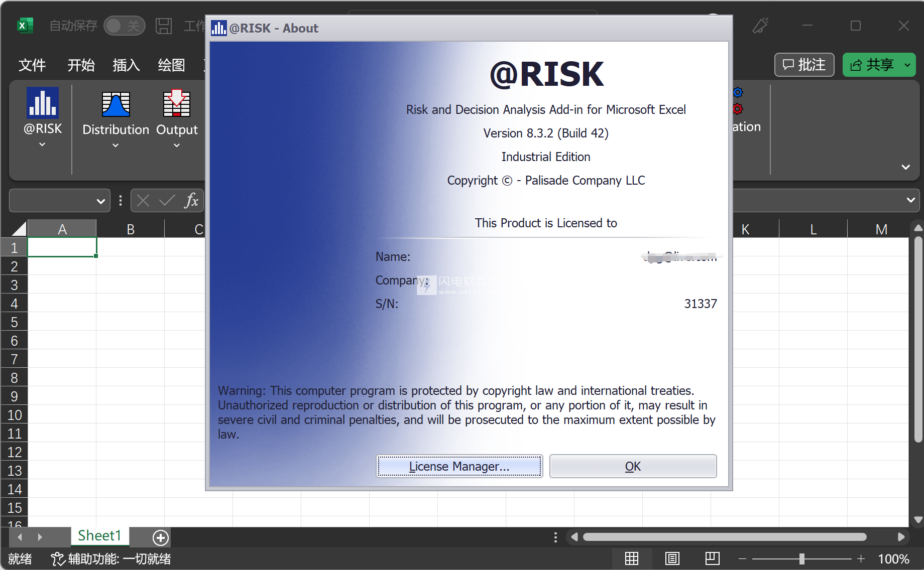Click the Distribution bell-curve icon

pyautogui.click(x=116, y=104)
